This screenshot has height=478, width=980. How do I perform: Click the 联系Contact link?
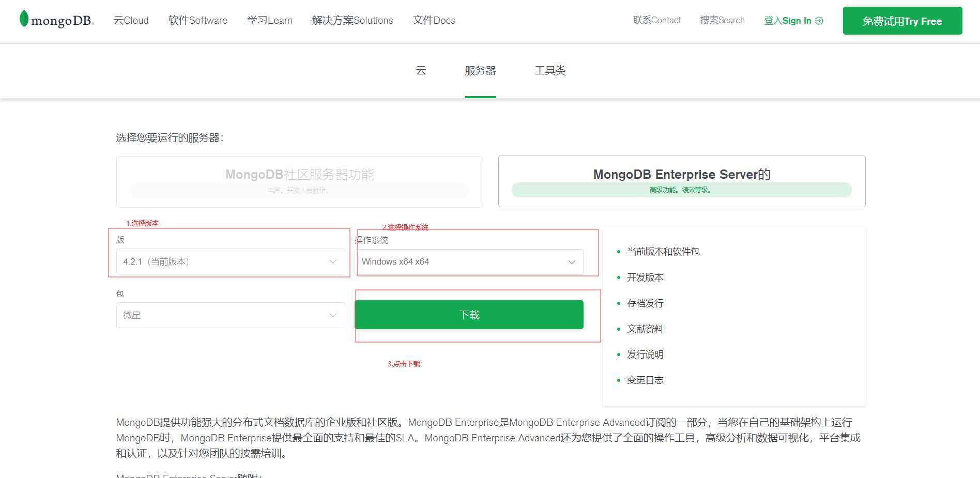657,20
